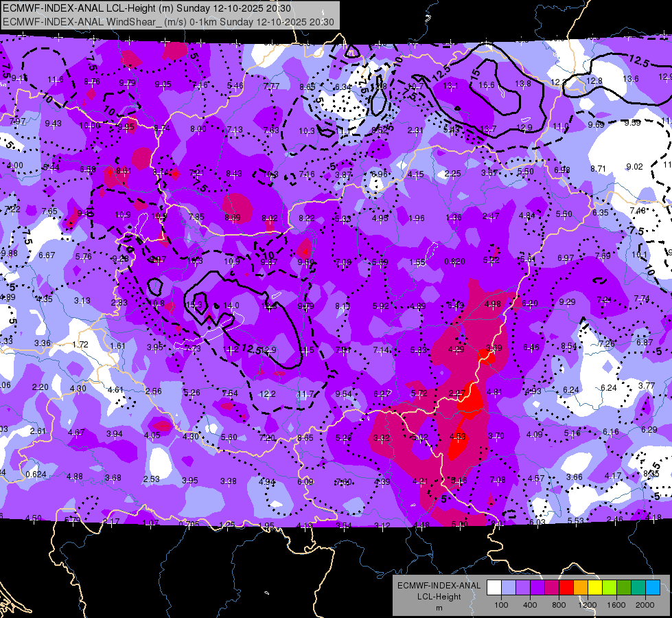The height and width of the screenshot is (618, 672).
Task: Select the 0.820 wind shear value
Action: pos(454,262)
